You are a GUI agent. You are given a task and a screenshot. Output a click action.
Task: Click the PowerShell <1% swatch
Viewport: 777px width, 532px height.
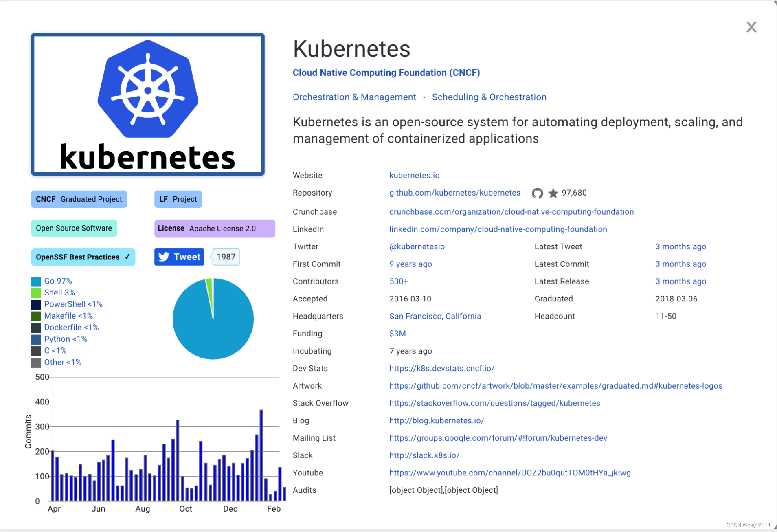tap(36, 305)
